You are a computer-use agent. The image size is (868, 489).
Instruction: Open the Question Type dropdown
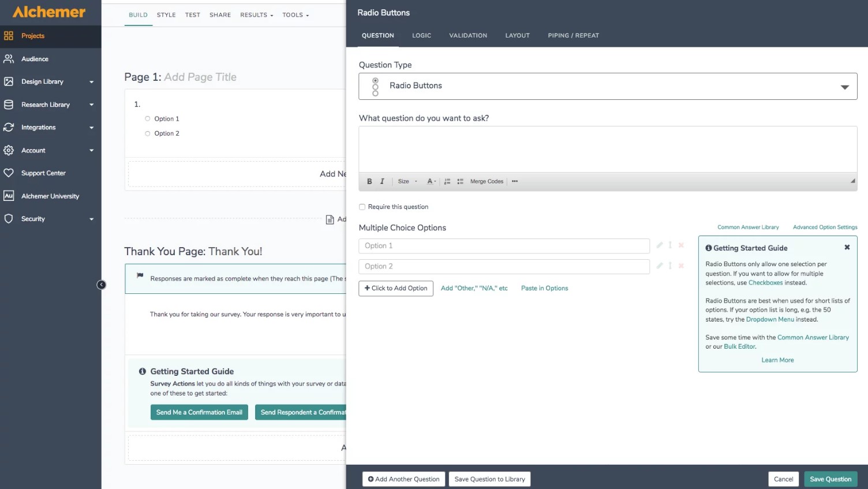pyautogui.click(x=608, y=86)
